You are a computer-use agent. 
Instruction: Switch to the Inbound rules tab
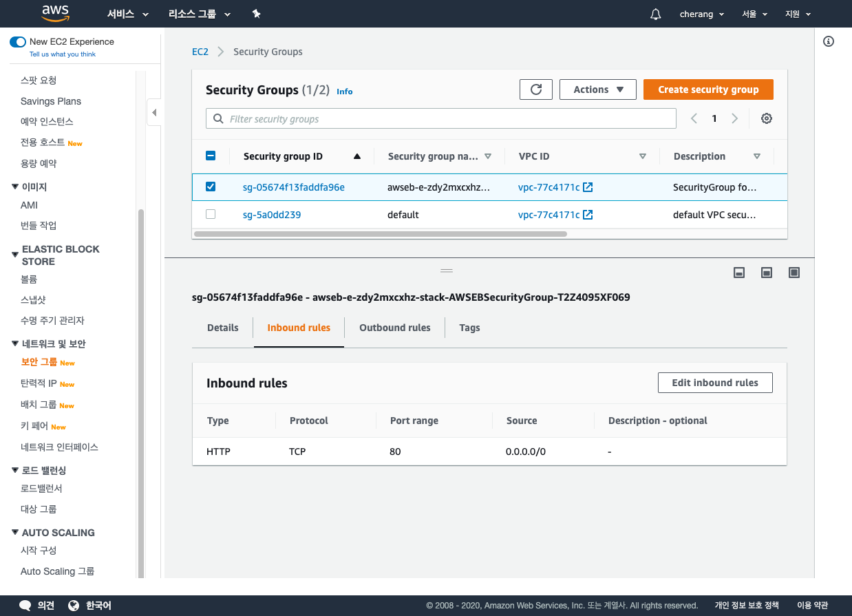coord(299,328)
